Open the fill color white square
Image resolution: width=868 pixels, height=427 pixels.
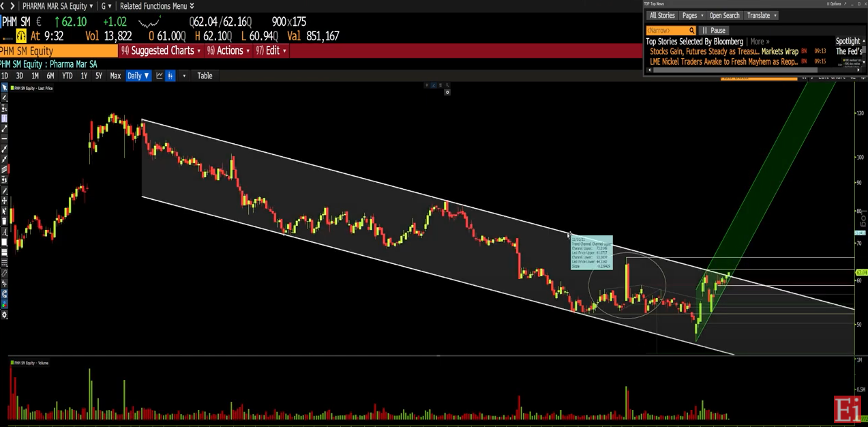point(4,242)
